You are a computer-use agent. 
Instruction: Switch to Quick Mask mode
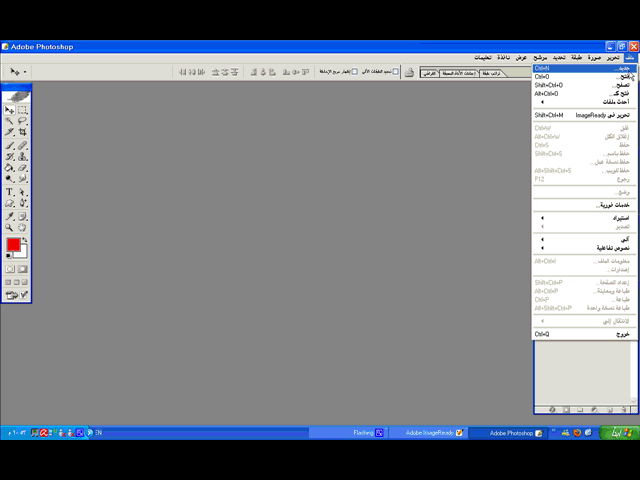pos(22,269)
